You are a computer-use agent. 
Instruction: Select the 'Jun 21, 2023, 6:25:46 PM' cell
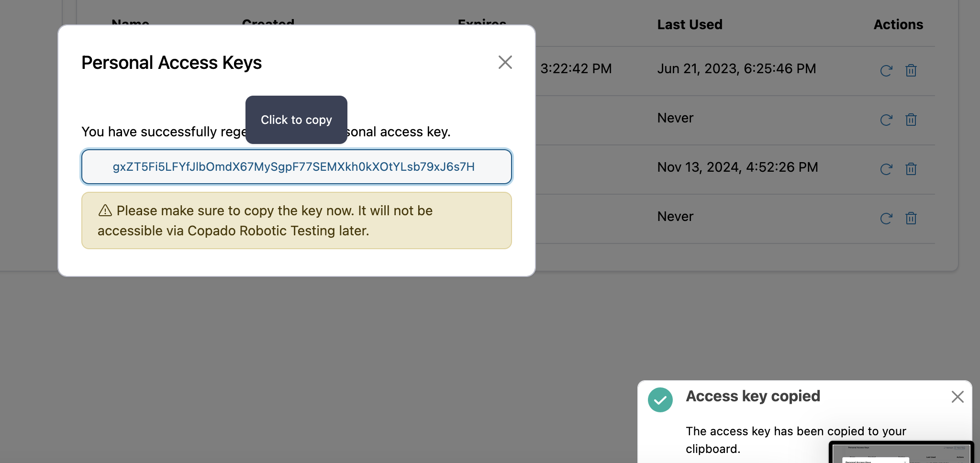coord(736,69)
